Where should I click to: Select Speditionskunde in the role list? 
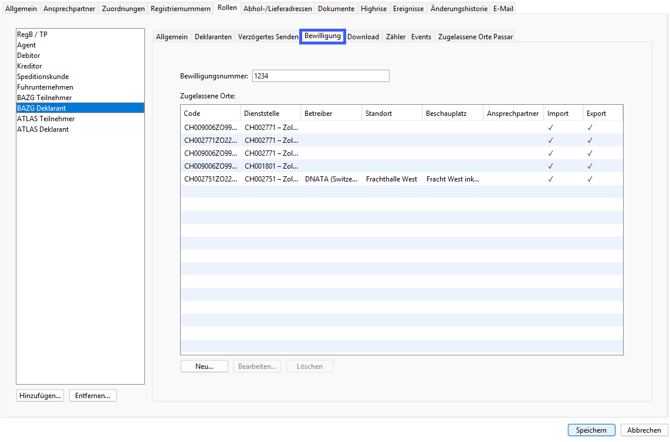(43, 77)
